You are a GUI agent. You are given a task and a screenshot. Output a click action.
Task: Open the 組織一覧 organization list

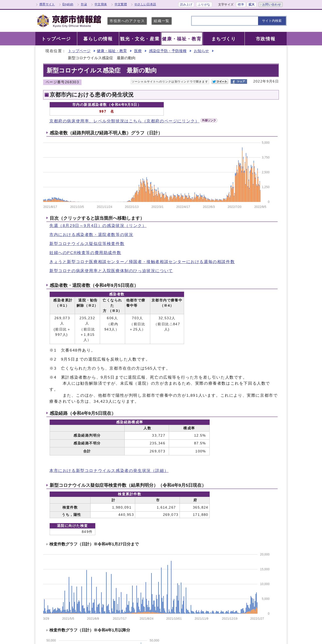click(162, 21)
